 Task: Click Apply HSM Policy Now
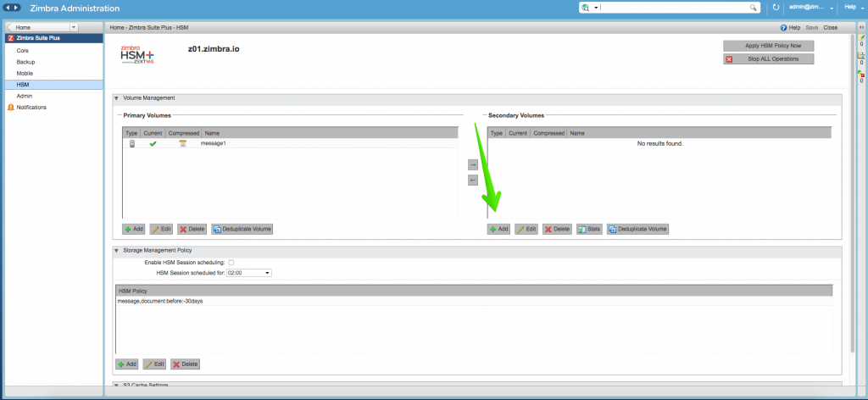click(x=768, y=46)
